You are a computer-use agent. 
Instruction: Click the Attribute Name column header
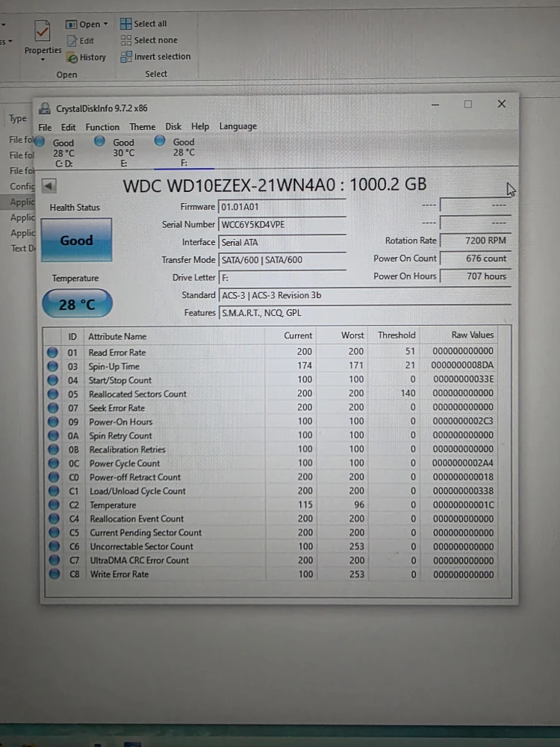click(x=174, y=336)
